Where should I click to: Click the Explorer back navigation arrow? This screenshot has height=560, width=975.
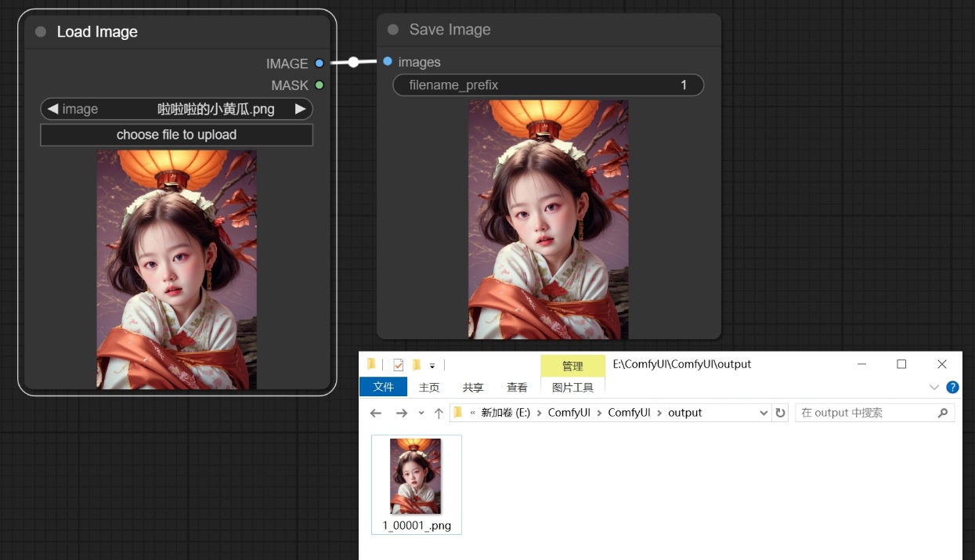tap(376, 413)
